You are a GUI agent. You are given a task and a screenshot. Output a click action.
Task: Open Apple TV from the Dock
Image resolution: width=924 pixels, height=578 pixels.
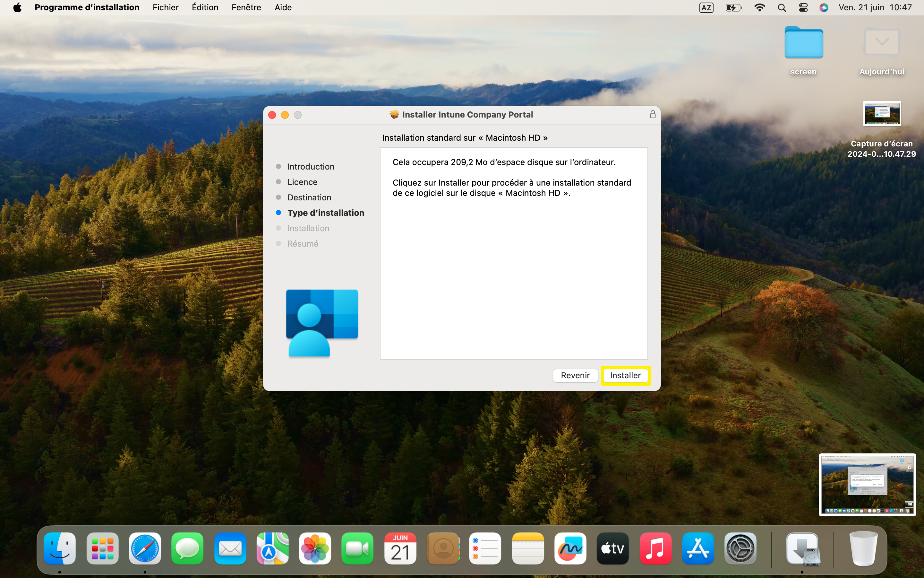pyautogui.click(x=613, y=548)
